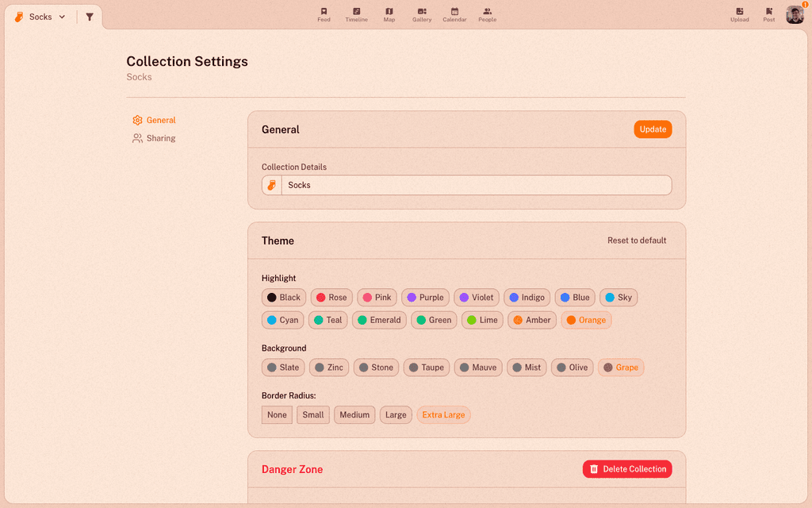The width and height of the screenshot is (812, 508).
Task: Select Slate background
Action: [283, 368]
